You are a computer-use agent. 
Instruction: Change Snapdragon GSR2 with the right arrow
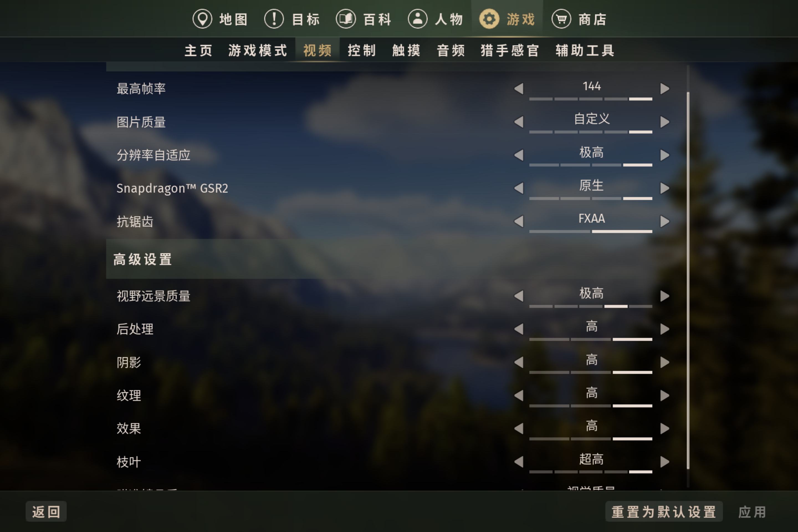(664, 188)
